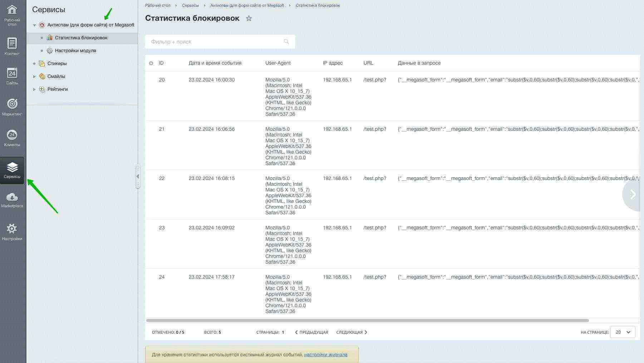Click the search magnifier icon in filter
The image size is (644, 363).
click(x=286, y=41)
